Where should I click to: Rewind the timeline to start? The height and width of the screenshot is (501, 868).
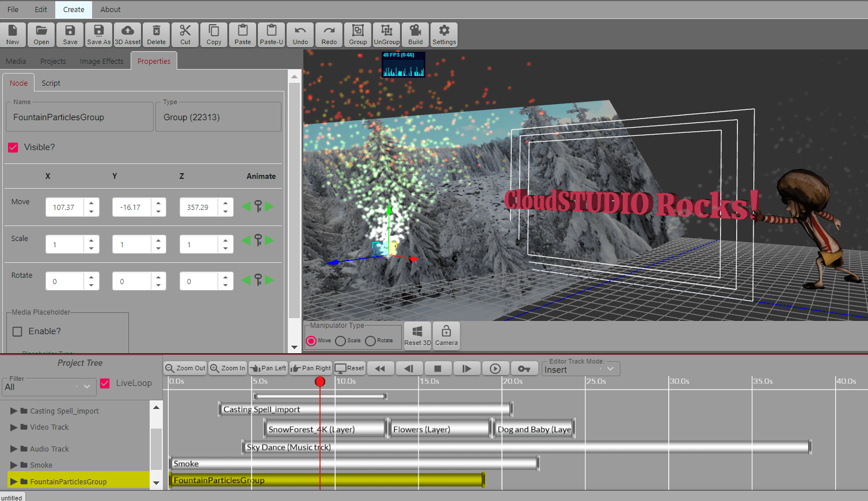click(380, 368)
